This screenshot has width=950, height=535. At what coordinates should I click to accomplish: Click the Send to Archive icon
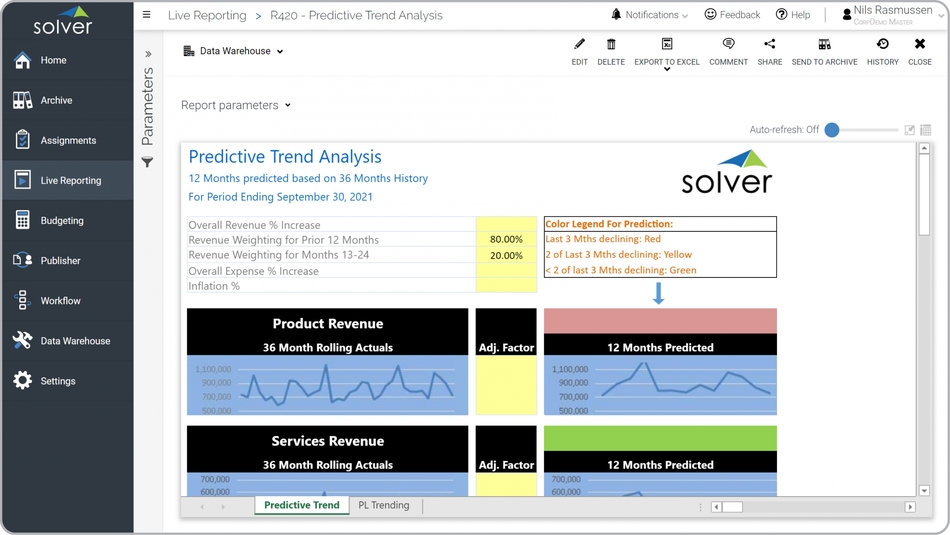[x=824, y=45]
